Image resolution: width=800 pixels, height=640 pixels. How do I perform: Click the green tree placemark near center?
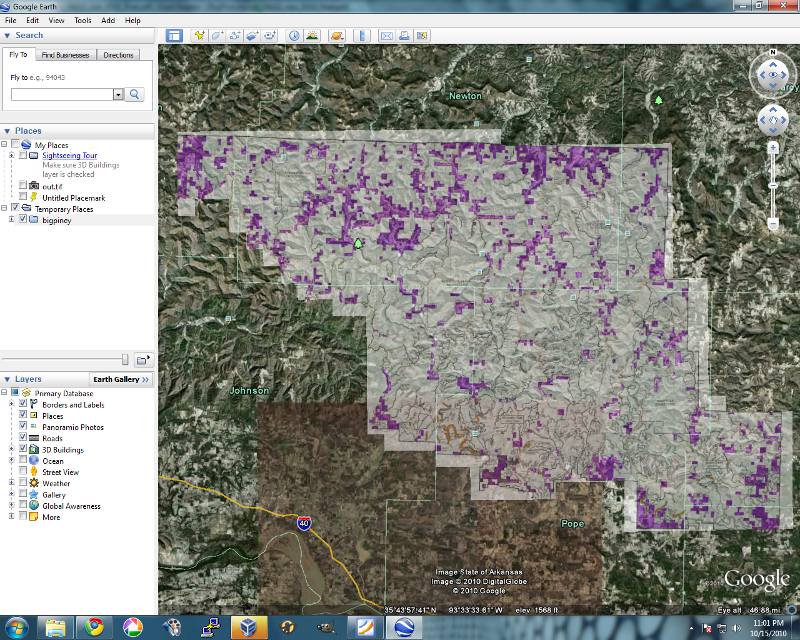point(358,243)
